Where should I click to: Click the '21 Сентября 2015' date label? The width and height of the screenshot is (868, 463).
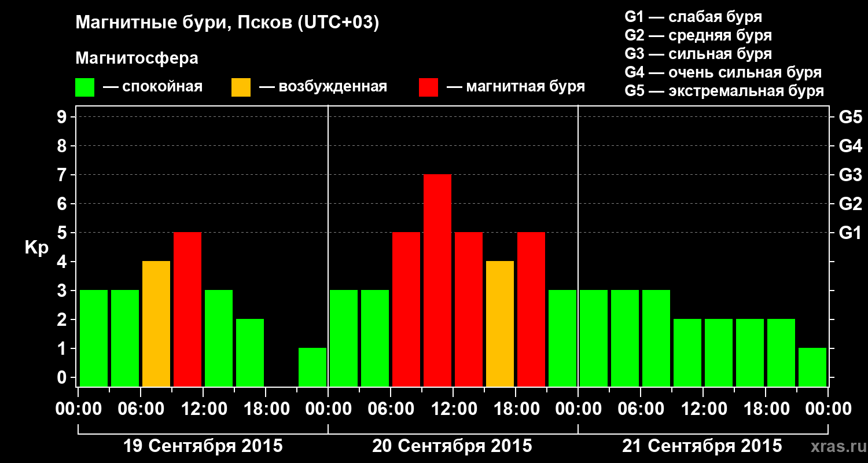702,446
